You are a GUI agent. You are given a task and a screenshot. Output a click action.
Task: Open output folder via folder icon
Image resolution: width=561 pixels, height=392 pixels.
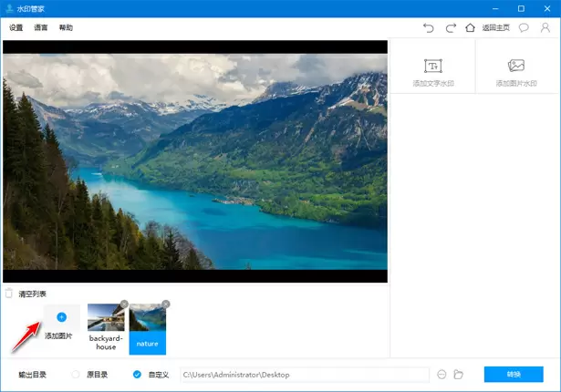click(x=459, y=375)
